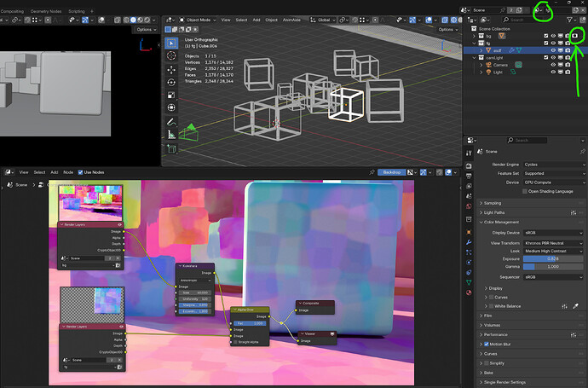Screen dimensions: 588x388
Task: Open Select menu in 3D viewport header
Action: [241, 20]
